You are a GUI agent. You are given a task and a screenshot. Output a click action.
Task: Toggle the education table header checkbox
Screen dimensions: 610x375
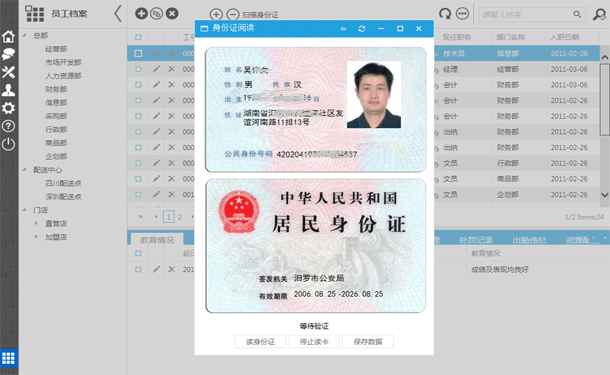pos(138,253)
